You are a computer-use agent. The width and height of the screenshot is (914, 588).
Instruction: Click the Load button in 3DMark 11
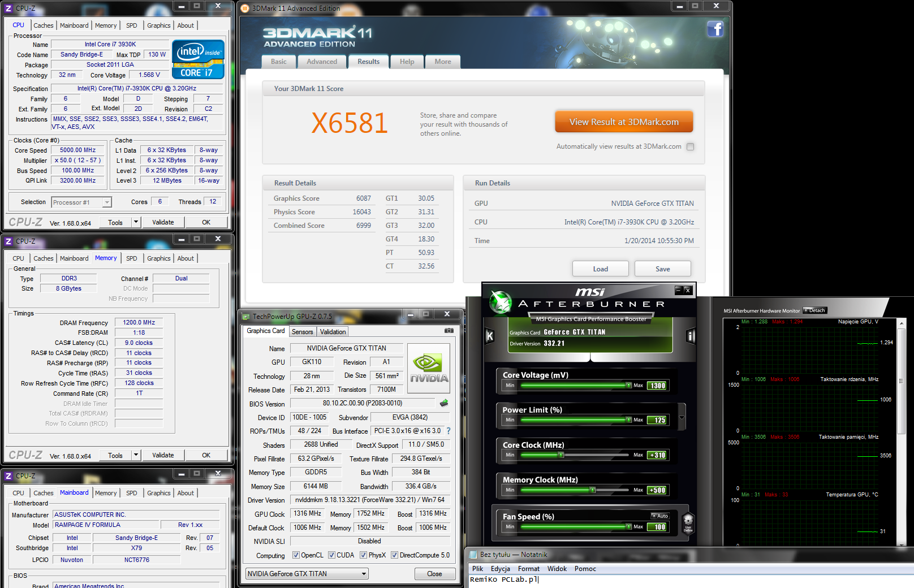(x=601, y=269)
